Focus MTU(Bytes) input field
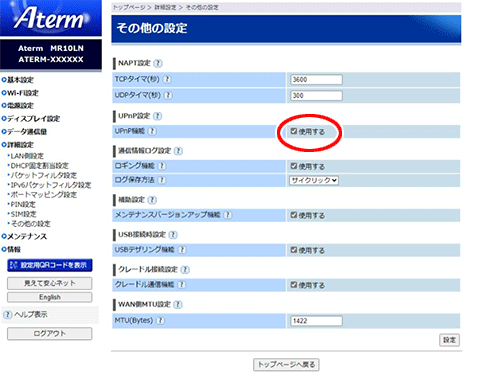Image resolution: width=500 pixels, height=388 pixels. [x=316, y=321]
